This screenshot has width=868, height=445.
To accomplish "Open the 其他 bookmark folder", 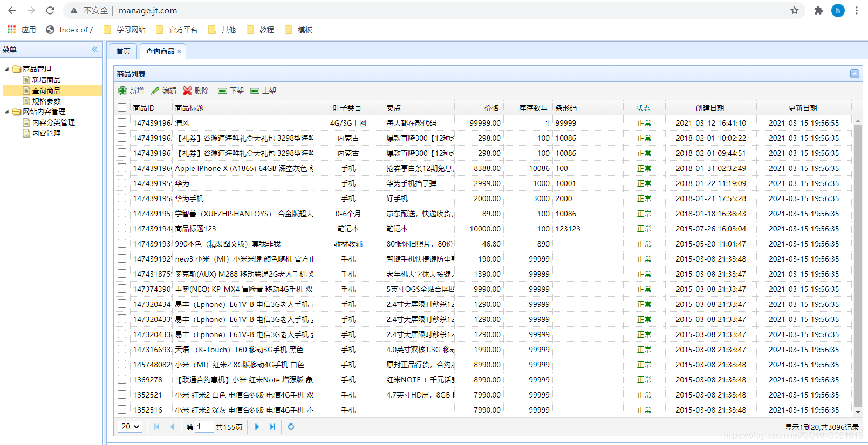I will pos(222,30).
